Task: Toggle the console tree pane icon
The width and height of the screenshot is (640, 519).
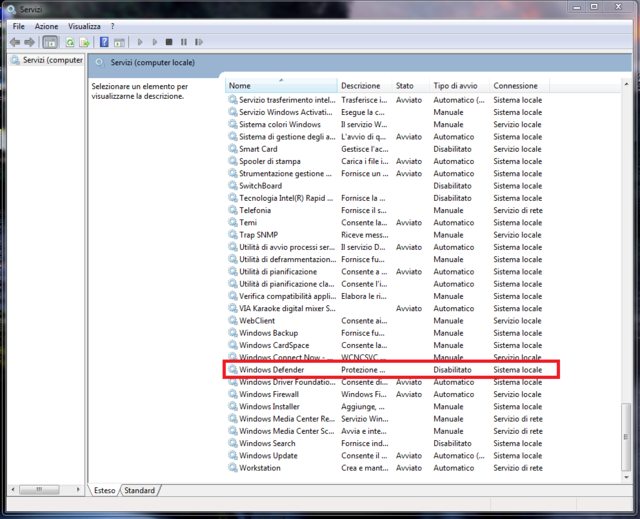Action: tap(50, 42)
